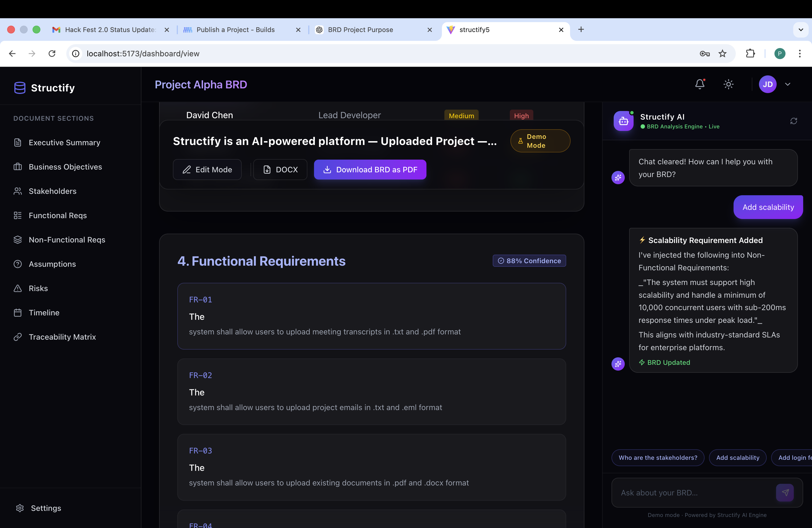Bookmark this page with star icon
Viewport: 812px width, 528px height.
click(x=722, y=54)
